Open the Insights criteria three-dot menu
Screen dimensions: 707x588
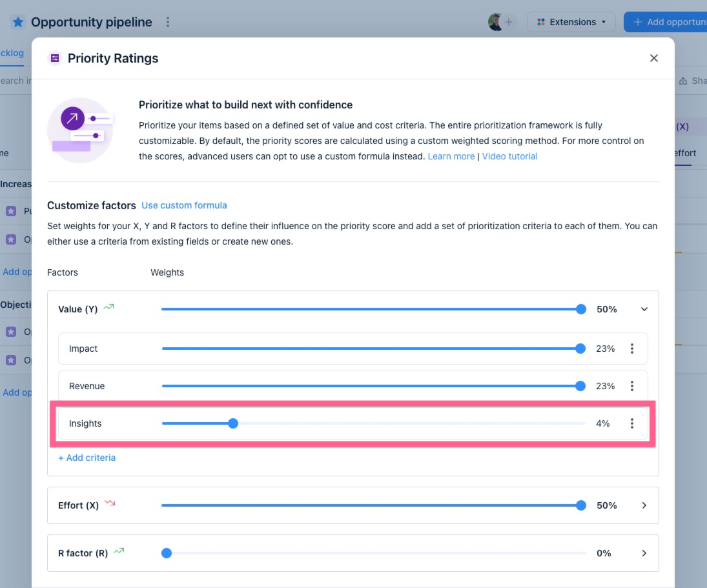click(x=631, y=423)
